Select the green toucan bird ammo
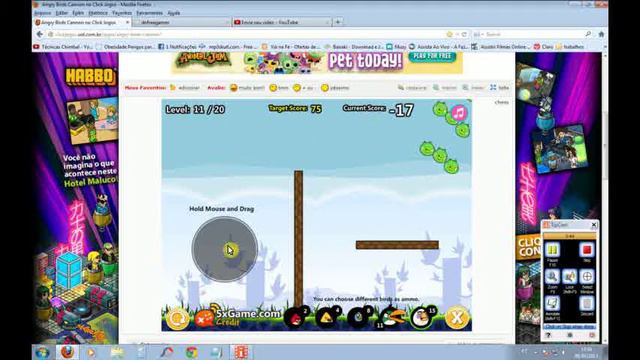Image resolution: width=640 pixels, height=360 pixels. [x=392, y=318]
